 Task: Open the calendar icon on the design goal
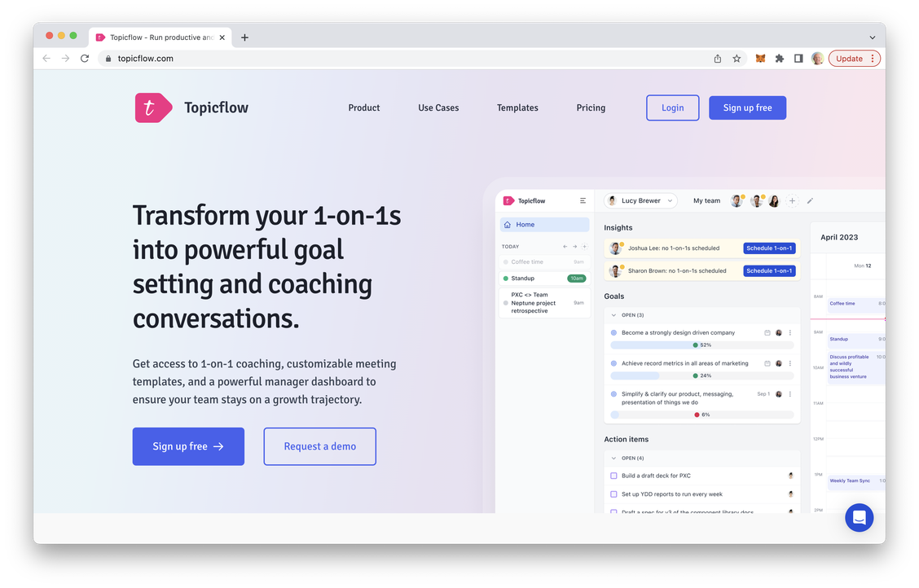click(x=766, y=332)
